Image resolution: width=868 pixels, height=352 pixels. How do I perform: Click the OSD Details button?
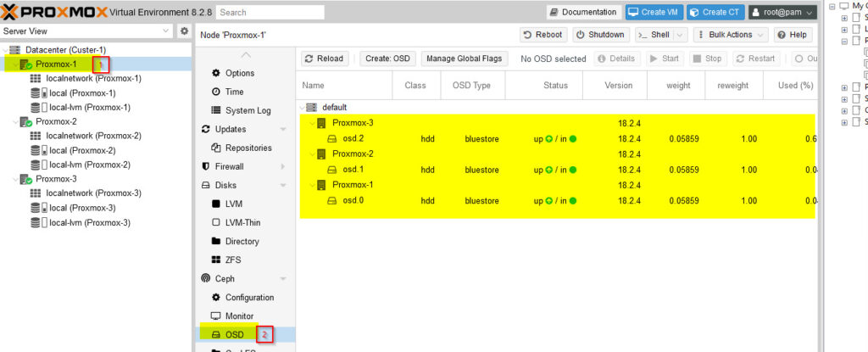pyautogui.click(x=617, y=59)
